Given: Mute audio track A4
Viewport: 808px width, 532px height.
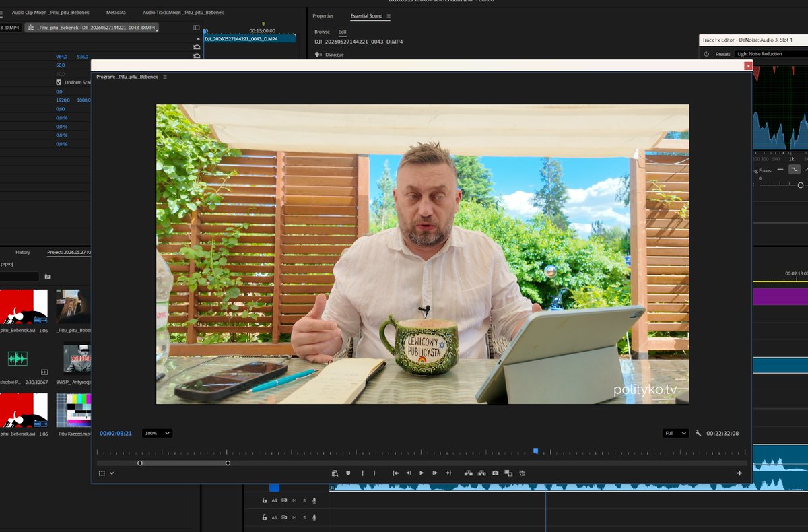Looking at the screenshot, I should point(294,500).
